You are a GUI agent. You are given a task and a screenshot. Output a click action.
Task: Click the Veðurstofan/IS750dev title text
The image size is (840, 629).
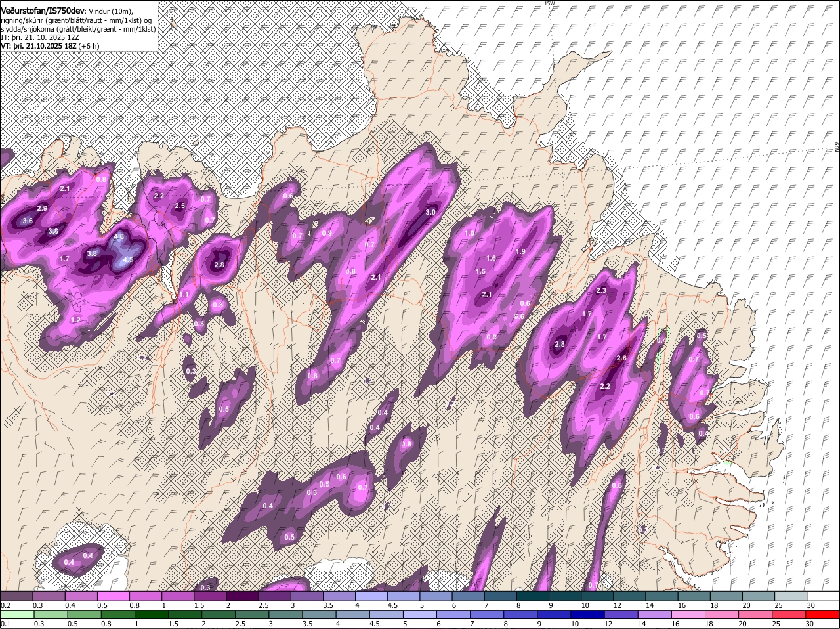(x=43, y=12)
